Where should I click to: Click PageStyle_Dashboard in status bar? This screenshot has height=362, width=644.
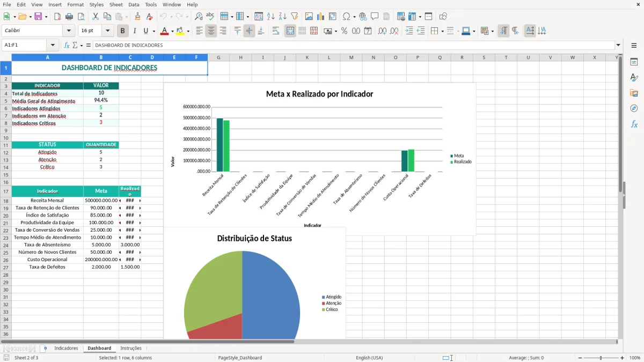tap(240, 358)
